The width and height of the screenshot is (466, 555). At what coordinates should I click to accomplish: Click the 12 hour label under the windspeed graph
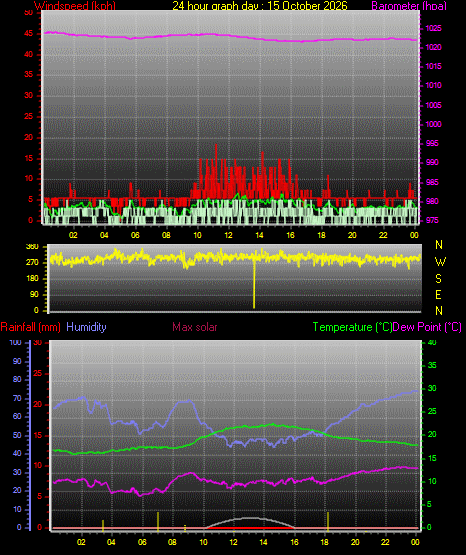pyautogui.click(x=228, y=235)
